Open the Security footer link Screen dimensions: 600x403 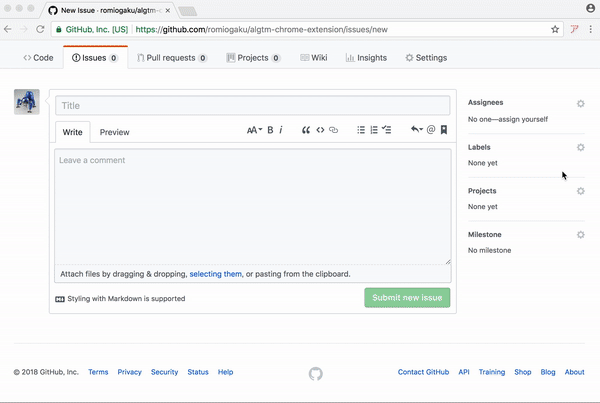point(165,372)
